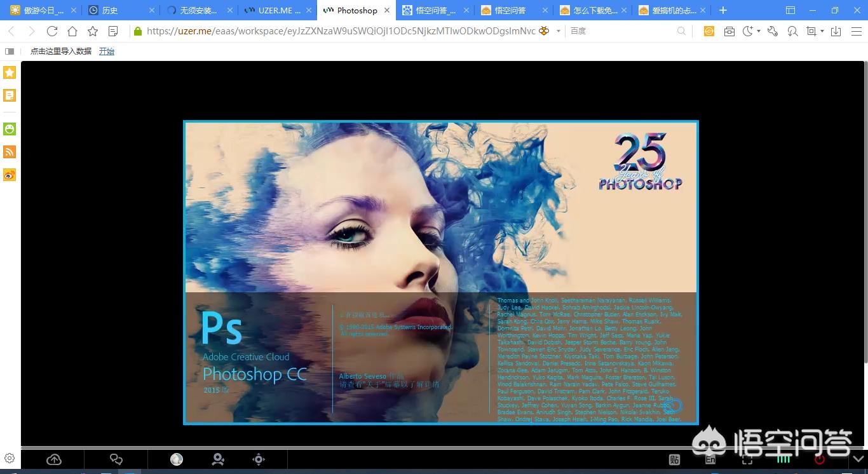Viewport: 868px width, 474px height.
Task: Click the RSS feed sidebar icon
Action: tap(10, 152)
